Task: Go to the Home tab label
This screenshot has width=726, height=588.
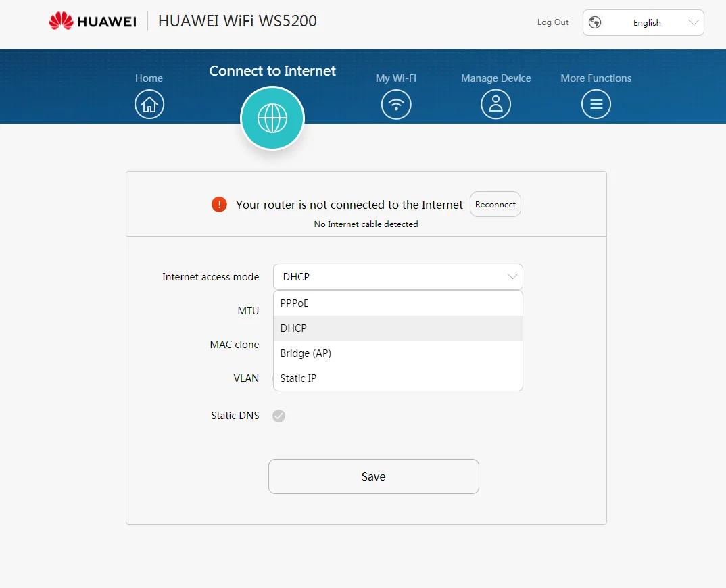Action: coord(149,78)
